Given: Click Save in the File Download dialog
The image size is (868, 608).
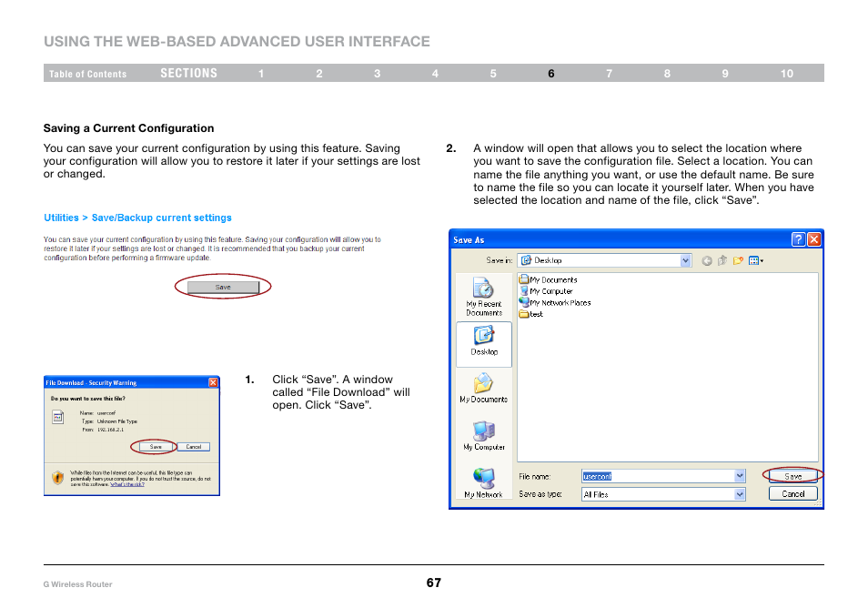Looking at the screenshot, I should click(156, 447).
